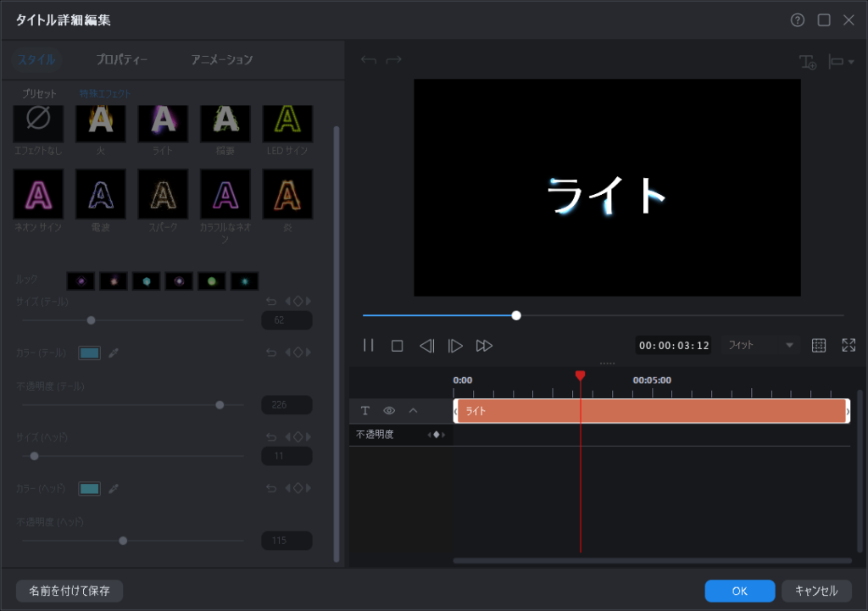The width and height of the screenshot is (868, 611).
Task: Open the help question mark icon
Action: (797, 20)
